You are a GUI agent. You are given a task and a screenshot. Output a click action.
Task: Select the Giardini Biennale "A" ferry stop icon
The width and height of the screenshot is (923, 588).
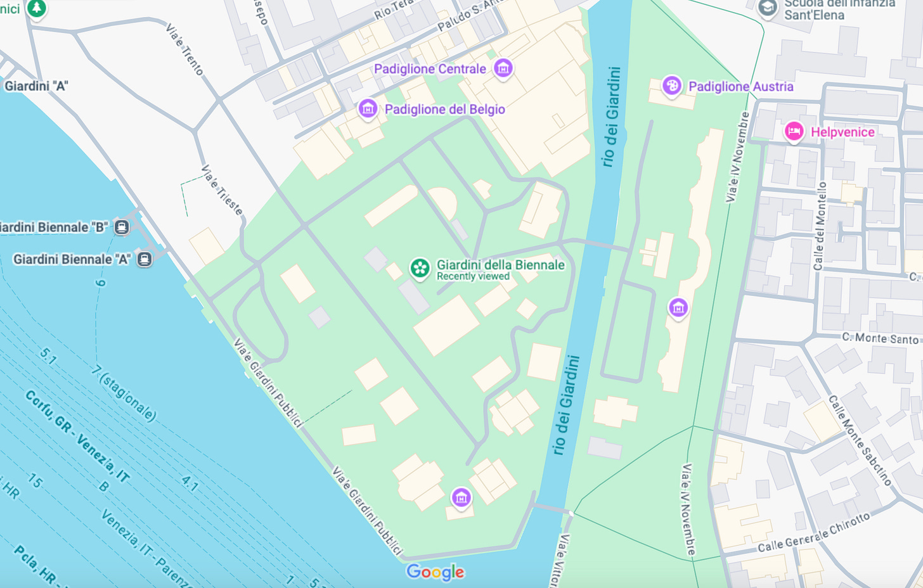click(x=145, y=259)
